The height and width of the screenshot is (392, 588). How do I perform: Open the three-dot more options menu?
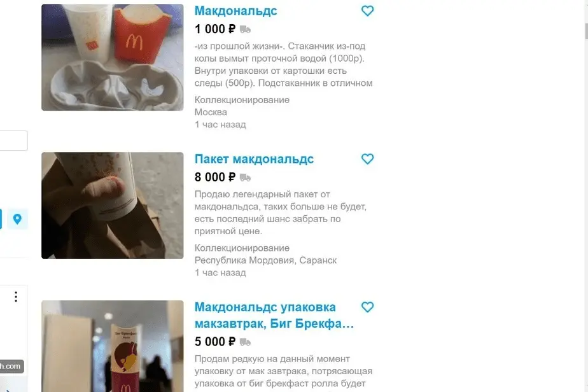(x=16, y=297)
